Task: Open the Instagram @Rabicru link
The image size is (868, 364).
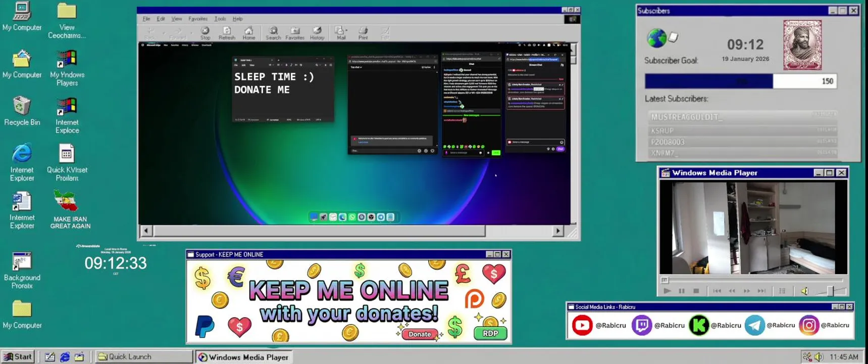Action: point(824,326)
